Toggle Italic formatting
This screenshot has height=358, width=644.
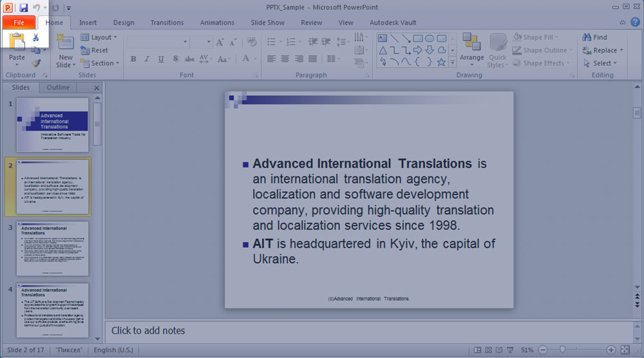[147, 59]
